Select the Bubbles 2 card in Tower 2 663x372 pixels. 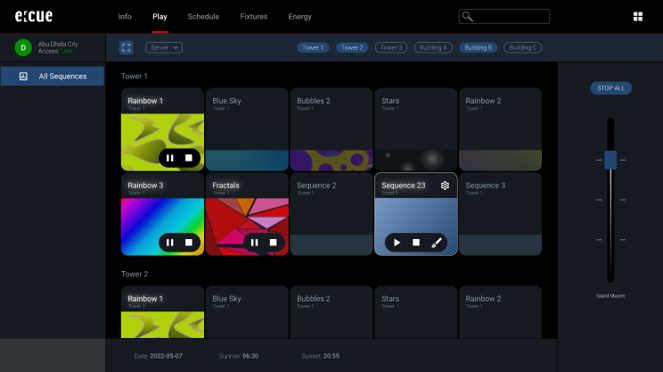[332, 312]
